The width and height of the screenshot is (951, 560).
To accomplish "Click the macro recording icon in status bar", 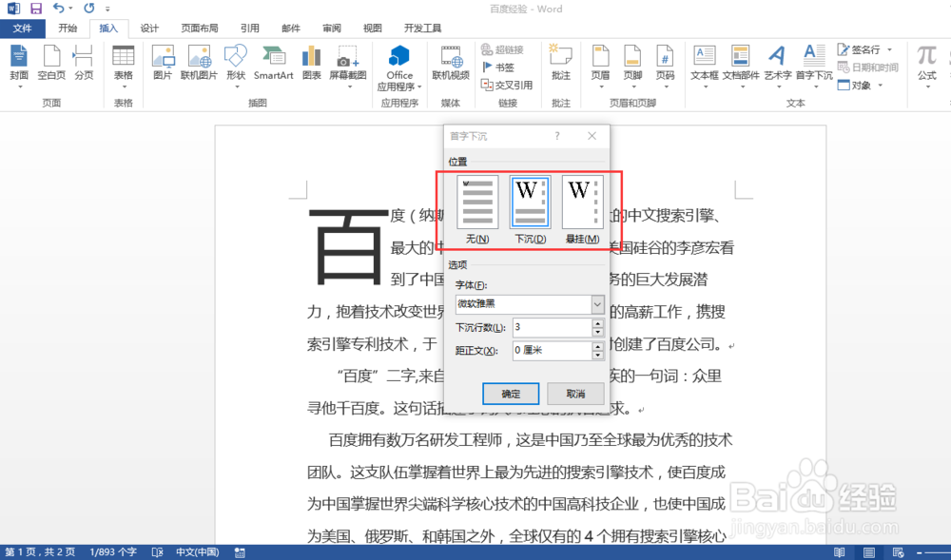I will click(x=240, y=552).
